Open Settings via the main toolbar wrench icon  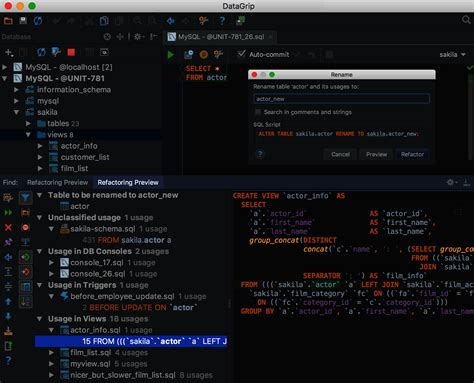pos(203,21)
